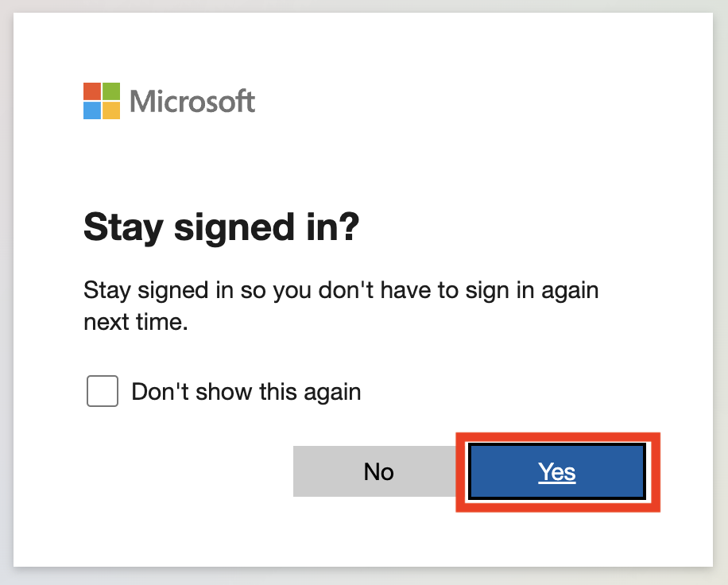Click the red square in Microsoft logo
Viewport: 728px width, 585px height.
[91, 90]
